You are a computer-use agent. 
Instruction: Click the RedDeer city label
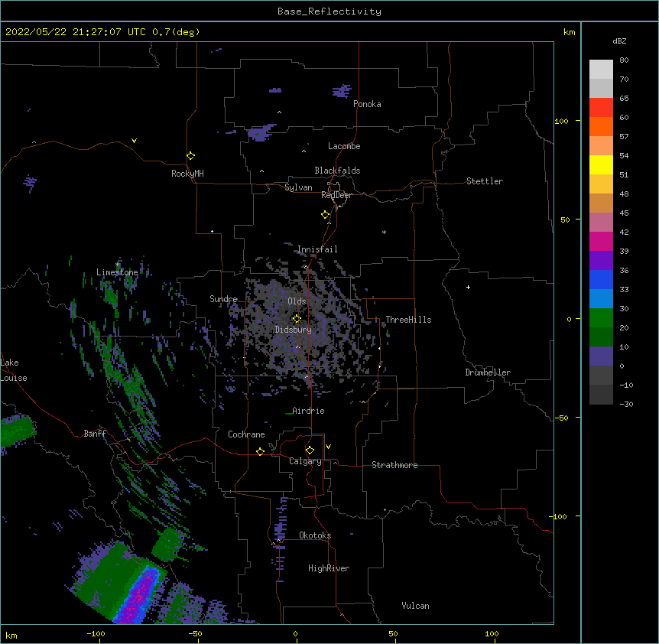point(336,195)
